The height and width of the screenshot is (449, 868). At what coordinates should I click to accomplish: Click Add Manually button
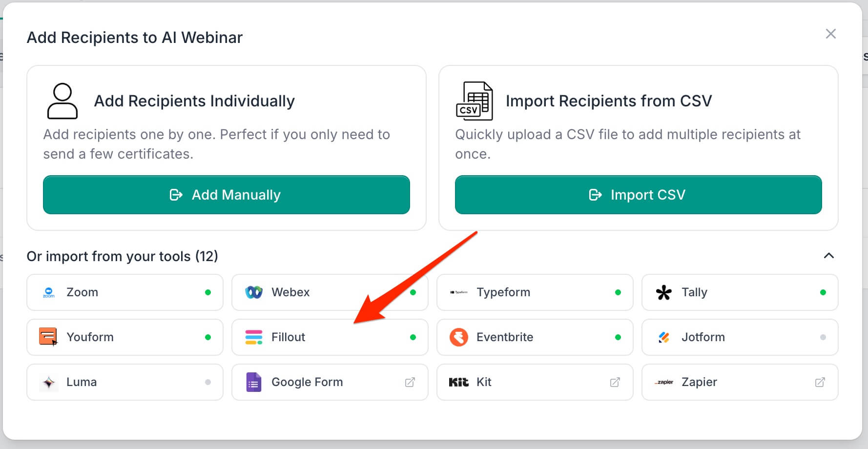(227, 195)
